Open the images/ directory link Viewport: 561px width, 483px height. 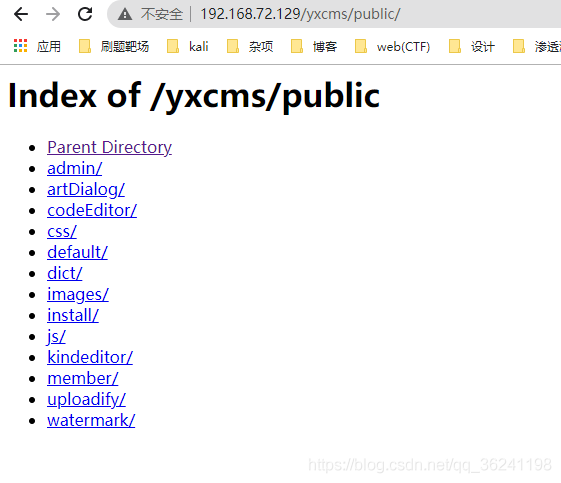tap(78, 295)
